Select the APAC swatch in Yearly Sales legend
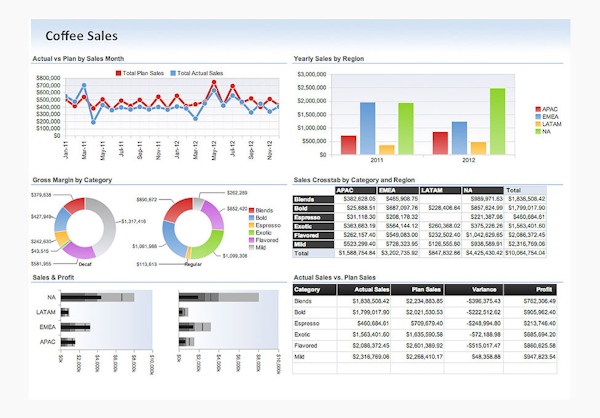The image size is (600, 418). (538, 108)
